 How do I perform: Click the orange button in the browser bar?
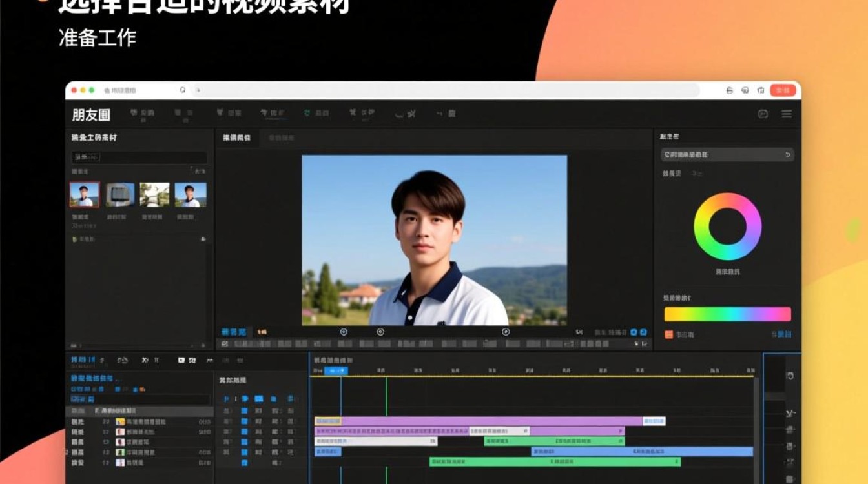tap(783, 90)
